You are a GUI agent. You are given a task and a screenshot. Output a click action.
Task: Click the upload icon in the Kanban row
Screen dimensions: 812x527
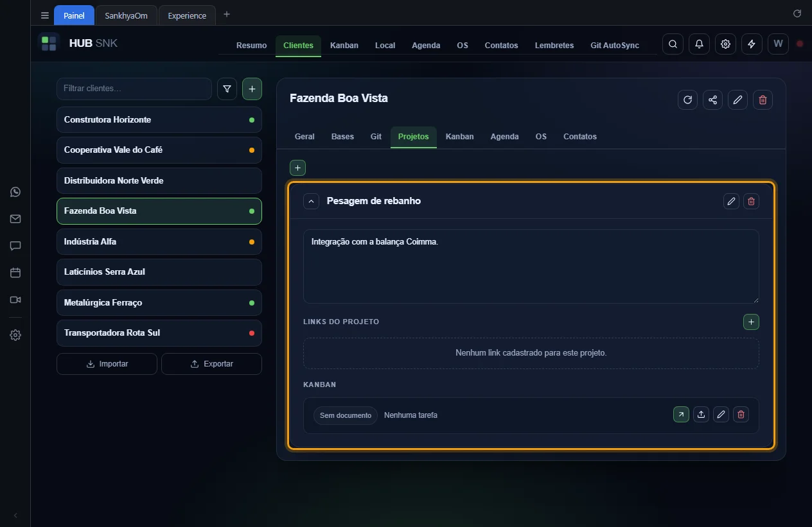click(x=701, y=415)
